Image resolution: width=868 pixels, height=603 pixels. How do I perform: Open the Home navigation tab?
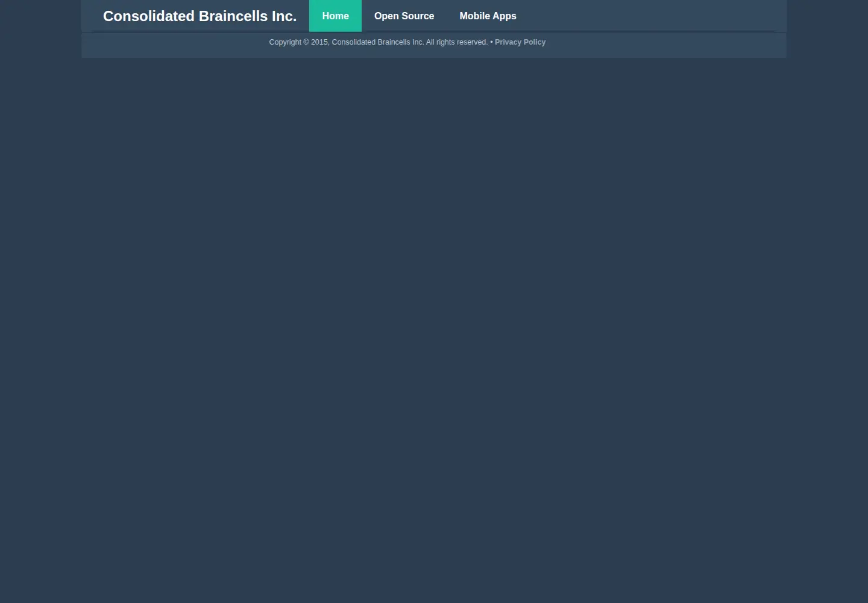tap(335, 16)
